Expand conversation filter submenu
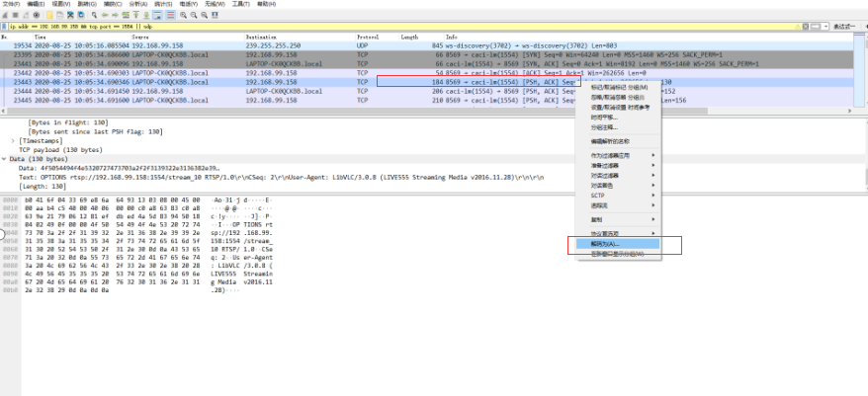This screenshot has height=396, width=868. [618, 176]
